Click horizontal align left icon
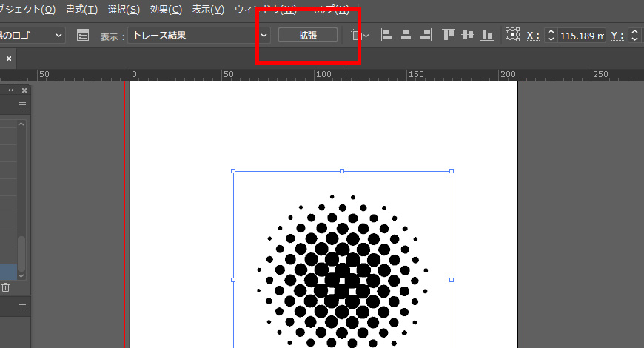644x348 pixels. point(386,35)
